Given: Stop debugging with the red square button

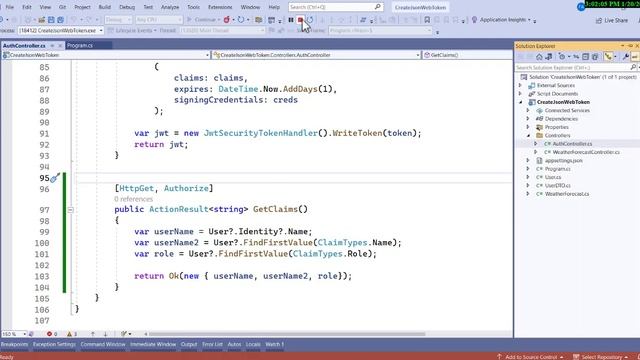Looking at the screenshot, I should [x=300, y=20].
